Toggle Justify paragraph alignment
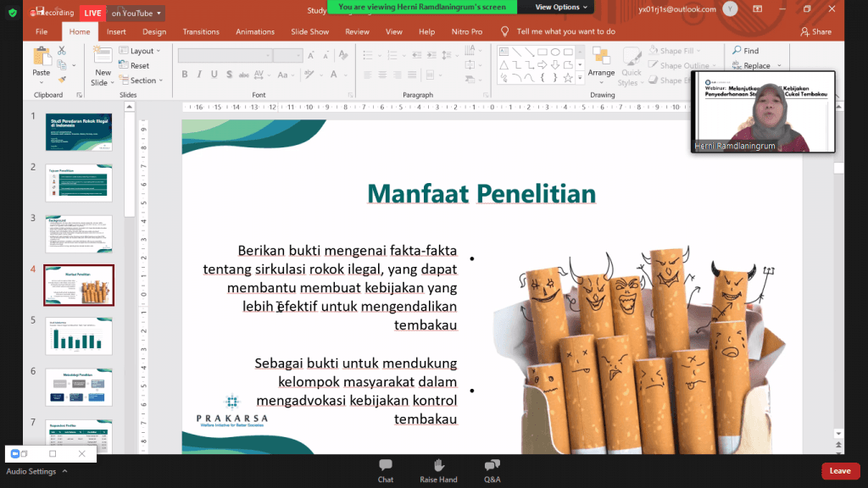This screenshot has height=488, width=868. [412, 75]
